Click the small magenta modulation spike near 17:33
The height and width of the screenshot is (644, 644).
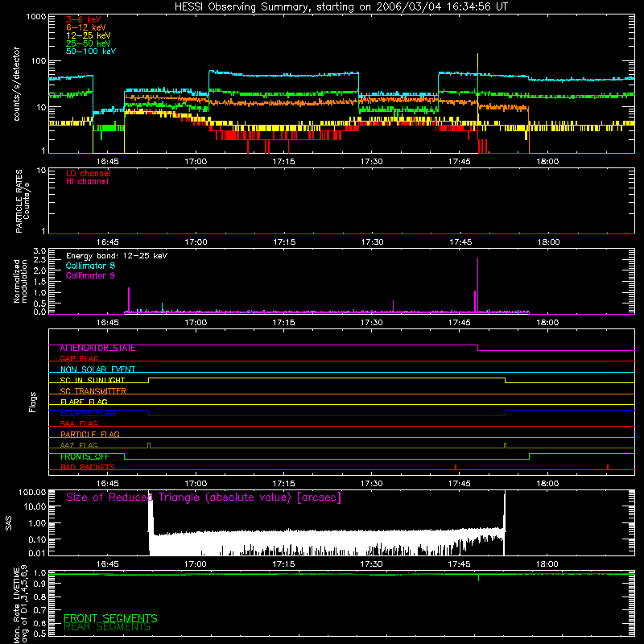click(x=393, y=306)
